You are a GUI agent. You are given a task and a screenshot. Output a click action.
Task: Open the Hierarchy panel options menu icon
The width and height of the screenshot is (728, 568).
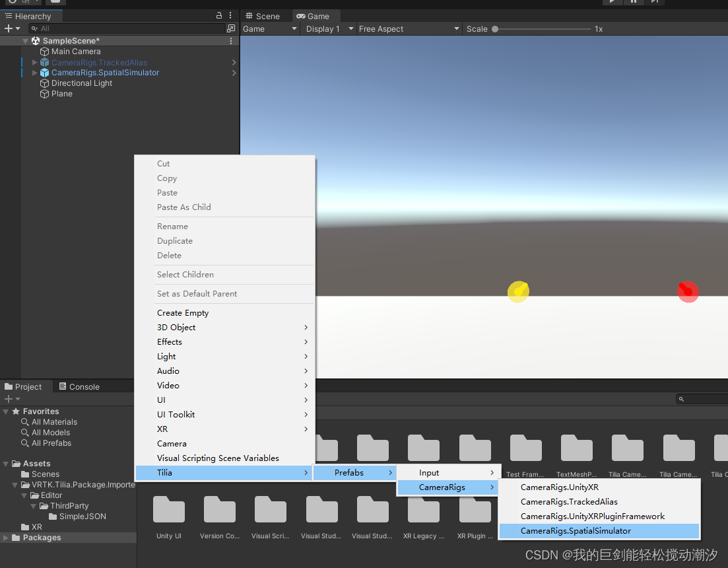tap(229, 15)
